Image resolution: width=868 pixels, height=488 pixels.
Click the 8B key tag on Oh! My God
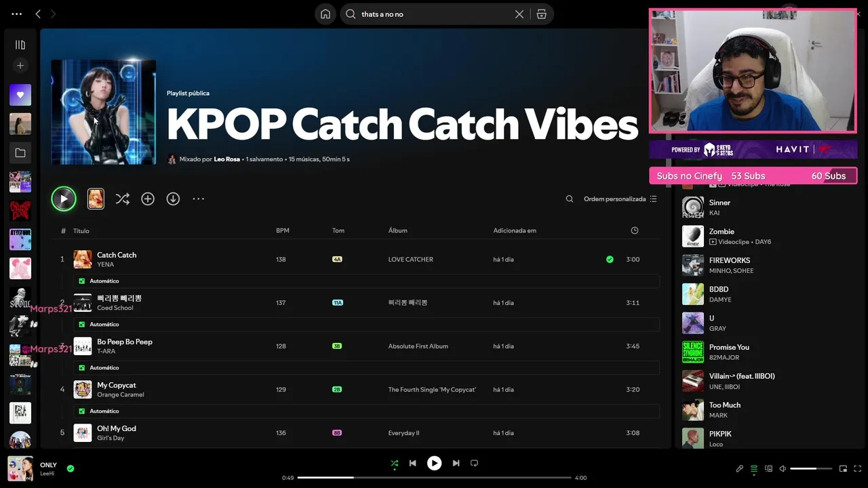click(x=337, y=433)
